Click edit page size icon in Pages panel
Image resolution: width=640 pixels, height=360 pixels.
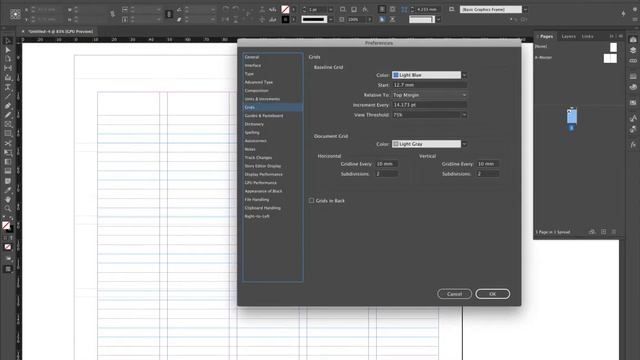[592, 232]
